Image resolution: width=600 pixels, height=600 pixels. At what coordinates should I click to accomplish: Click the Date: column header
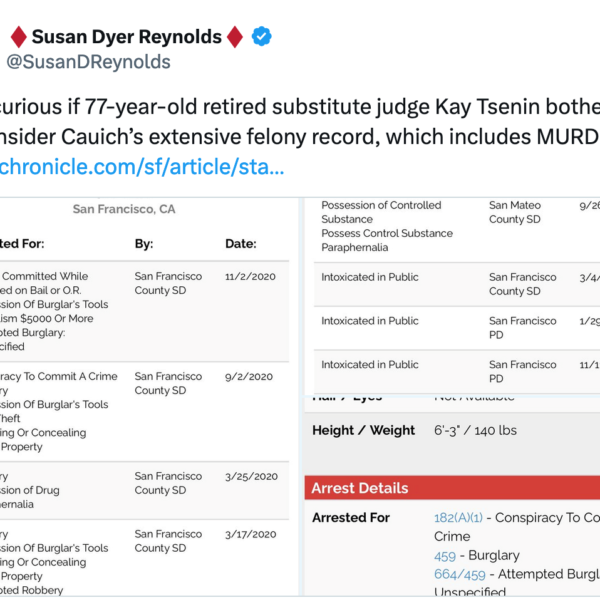tap(241, 244)
